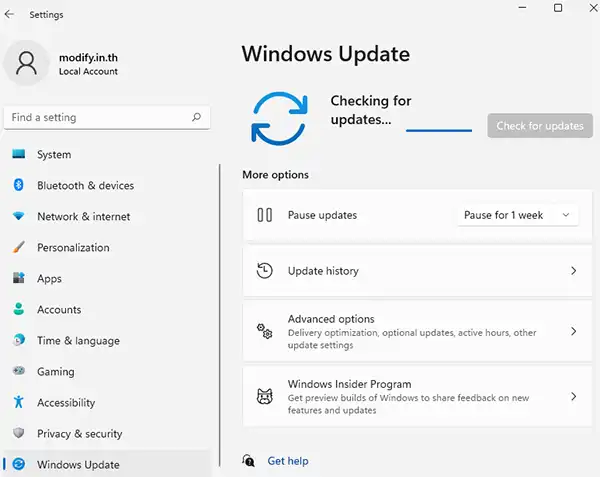This screenshot has width=600, height=477.
Task: Click the System icon in sidebar
Action: 18,155
